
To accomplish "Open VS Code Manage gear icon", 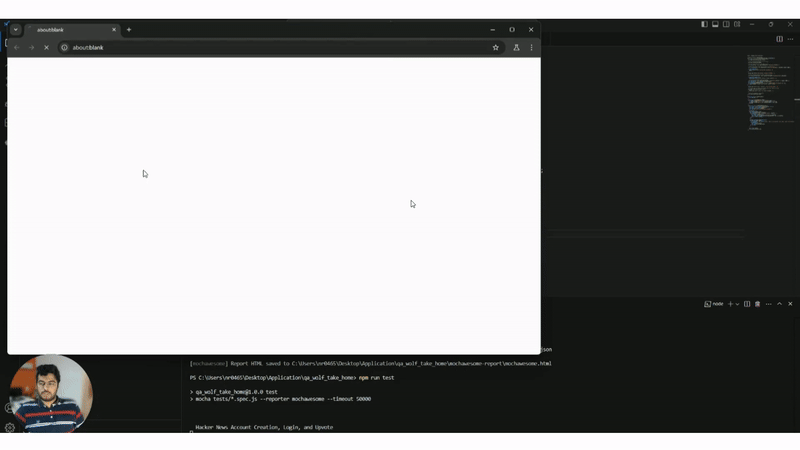I will click(x=10, y=428).
